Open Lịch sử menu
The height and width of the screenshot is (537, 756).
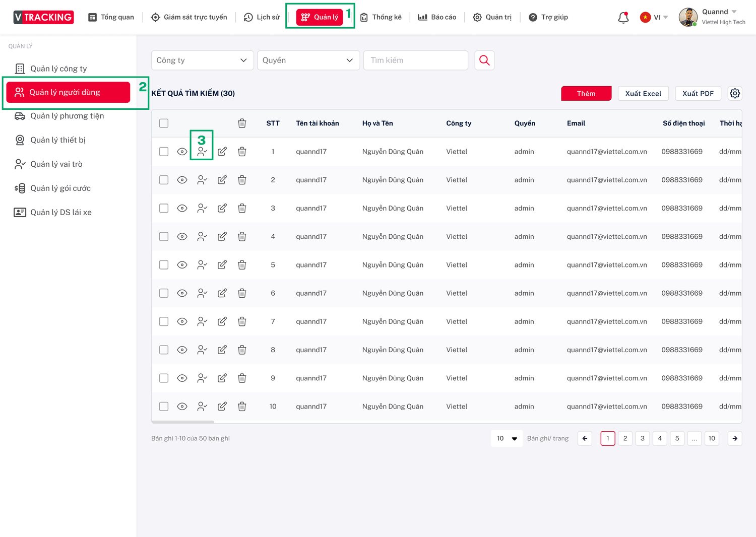click(262, 17)
